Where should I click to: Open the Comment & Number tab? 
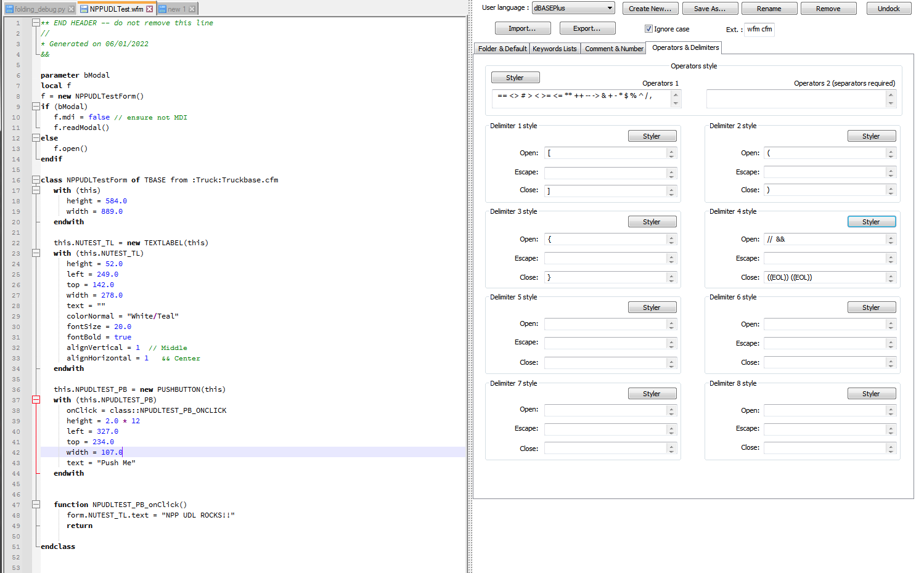coord(614,49)
